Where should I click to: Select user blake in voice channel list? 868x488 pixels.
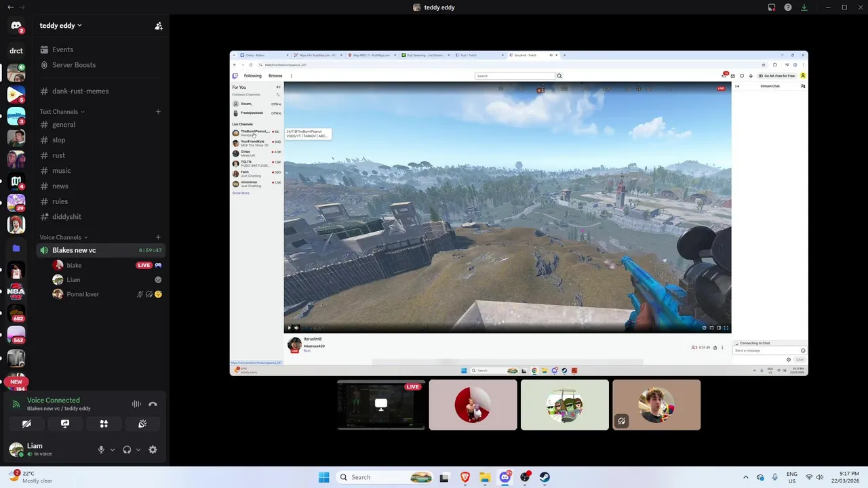point(107,265)
